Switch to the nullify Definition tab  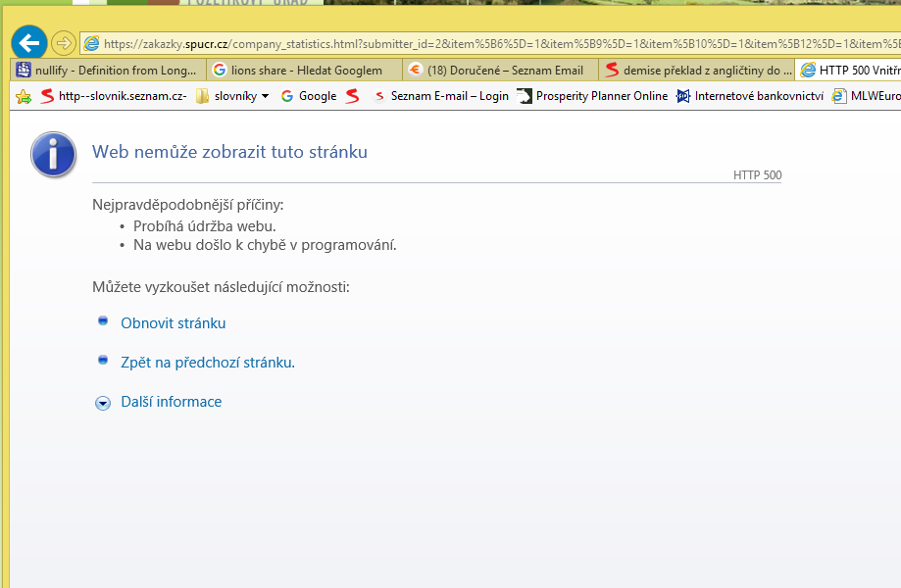tap(110, 70)
